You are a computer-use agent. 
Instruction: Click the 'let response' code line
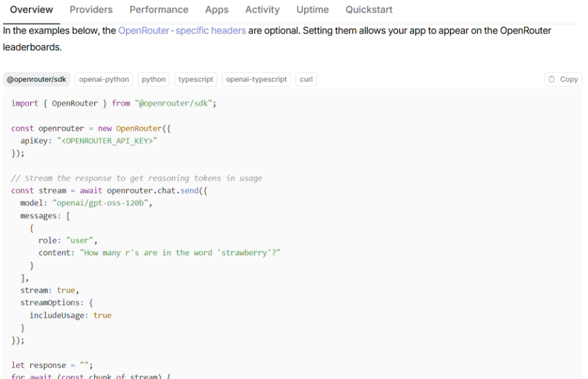click(52, 365)
